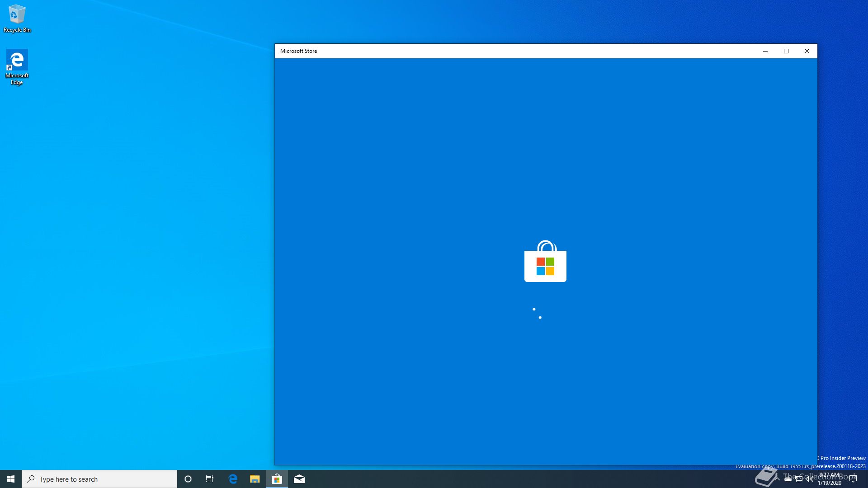The height and width of the screenshot is (488, 868).
Task: Launch Microsoft Edge from the taskbar
Action: coord(233,479)
